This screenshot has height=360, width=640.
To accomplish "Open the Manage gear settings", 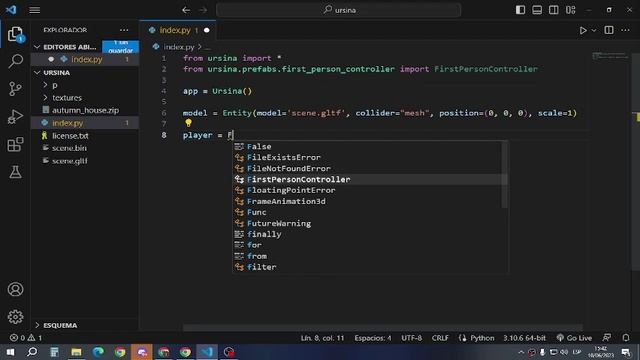I will tap(16, 317).
